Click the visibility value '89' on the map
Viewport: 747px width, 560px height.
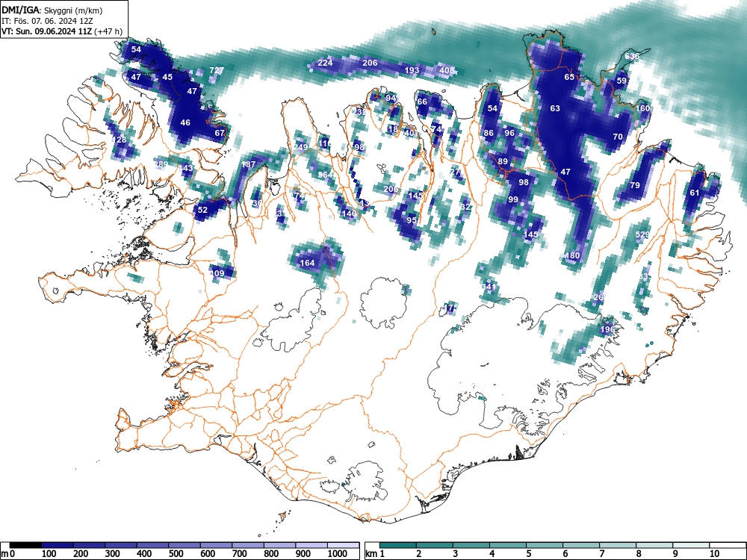pyautogui.click(x=503, y=162)
